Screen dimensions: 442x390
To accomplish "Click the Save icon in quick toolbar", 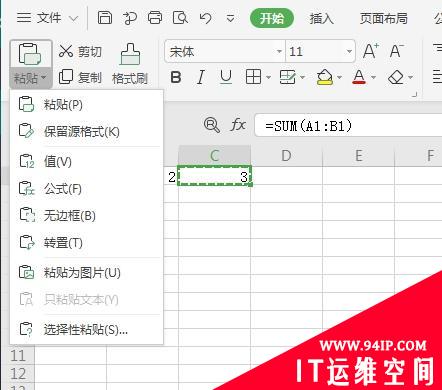I will (x=105, y=17).
